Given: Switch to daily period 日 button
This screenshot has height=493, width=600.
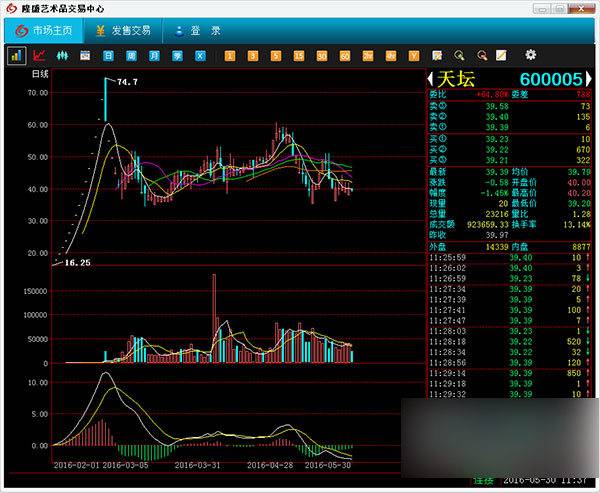Looking at the screenshot, I should pos(107,56).
